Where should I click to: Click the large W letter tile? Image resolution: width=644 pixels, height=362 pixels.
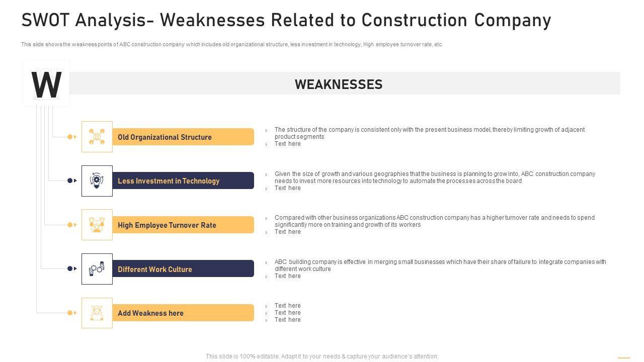pos(46,84)
